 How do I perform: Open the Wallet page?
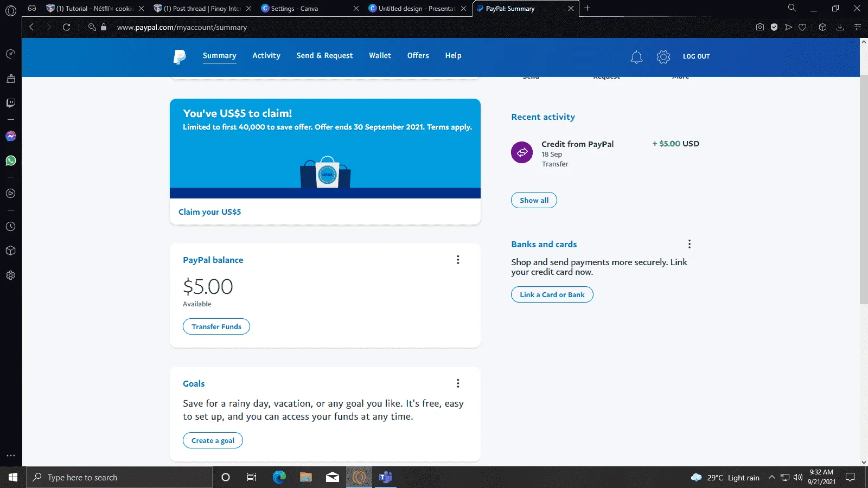tap(380, 55)
